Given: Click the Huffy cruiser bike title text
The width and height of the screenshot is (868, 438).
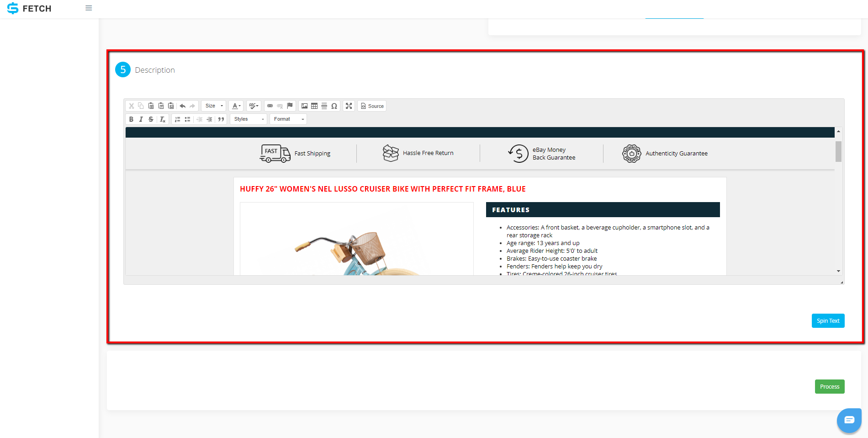Looking at the screenshot, I should [x=383, y=189].
